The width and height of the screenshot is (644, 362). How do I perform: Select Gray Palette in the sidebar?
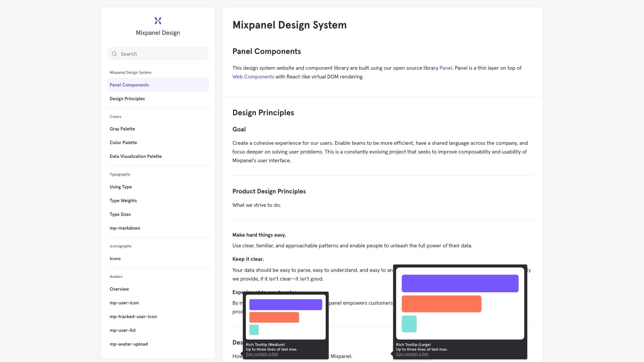pos(122,129)
